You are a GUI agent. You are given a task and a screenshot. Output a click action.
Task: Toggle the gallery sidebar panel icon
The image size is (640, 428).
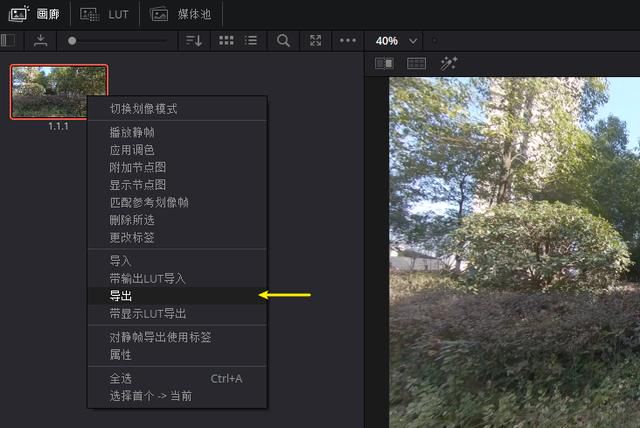pyautogui.click(x=8, y=40)
